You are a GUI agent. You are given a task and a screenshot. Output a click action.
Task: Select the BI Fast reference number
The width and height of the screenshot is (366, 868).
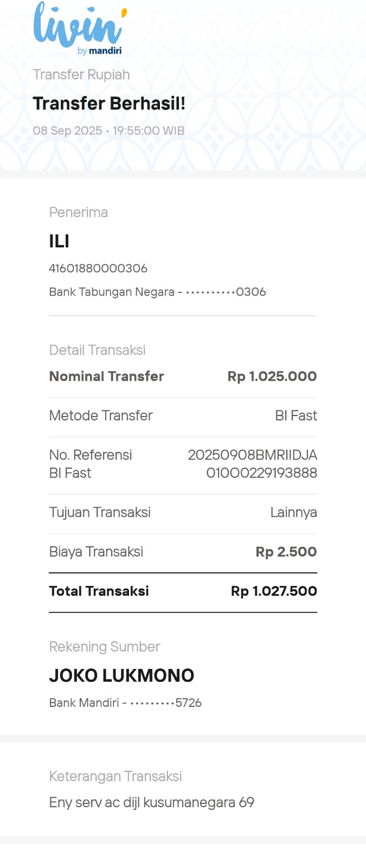click(252, 464)
